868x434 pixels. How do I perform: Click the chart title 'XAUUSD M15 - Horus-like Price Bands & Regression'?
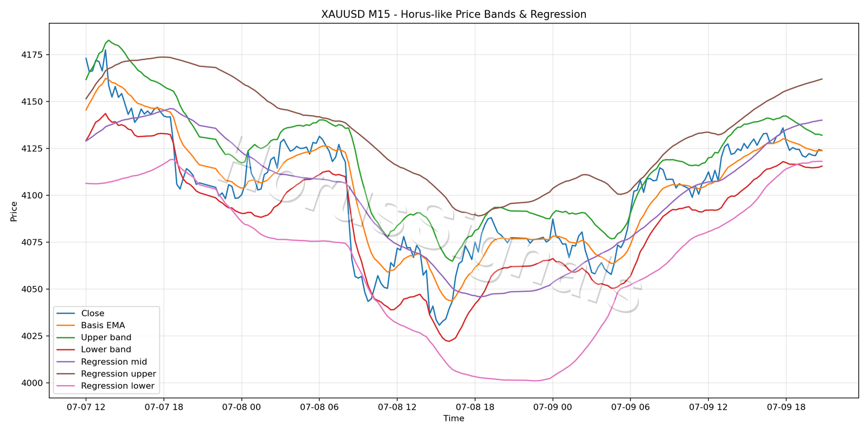(x=454, y=15)
